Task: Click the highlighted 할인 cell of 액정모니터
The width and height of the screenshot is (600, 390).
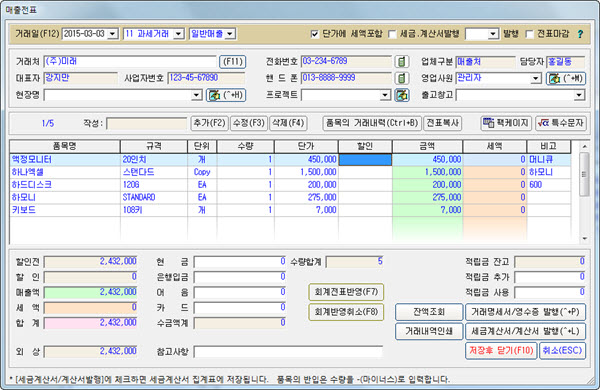Action: (365, 160)
